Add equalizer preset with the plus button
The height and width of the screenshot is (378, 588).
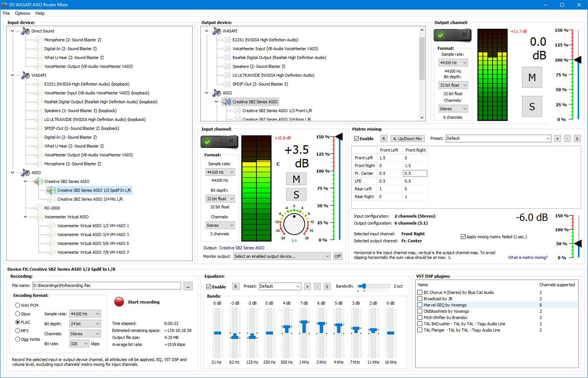click(307, 286)
